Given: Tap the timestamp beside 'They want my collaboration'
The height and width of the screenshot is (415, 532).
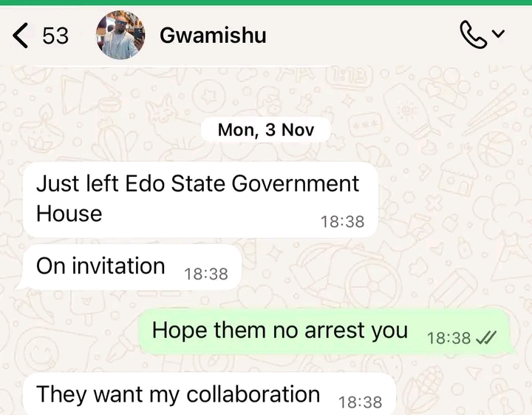Looking at the screenshot, I should coord(361,402).
